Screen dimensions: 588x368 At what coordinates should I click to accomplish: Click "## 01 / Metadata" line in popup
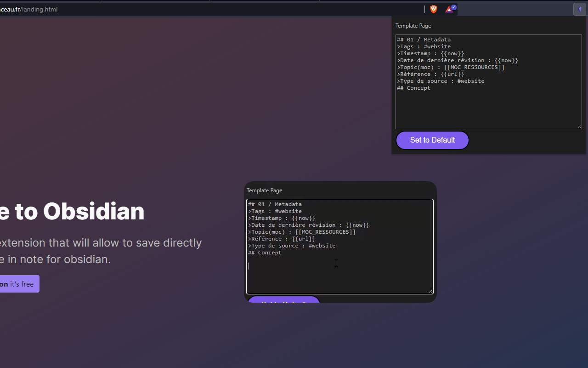pyautogui.click(x=424, y=40)
